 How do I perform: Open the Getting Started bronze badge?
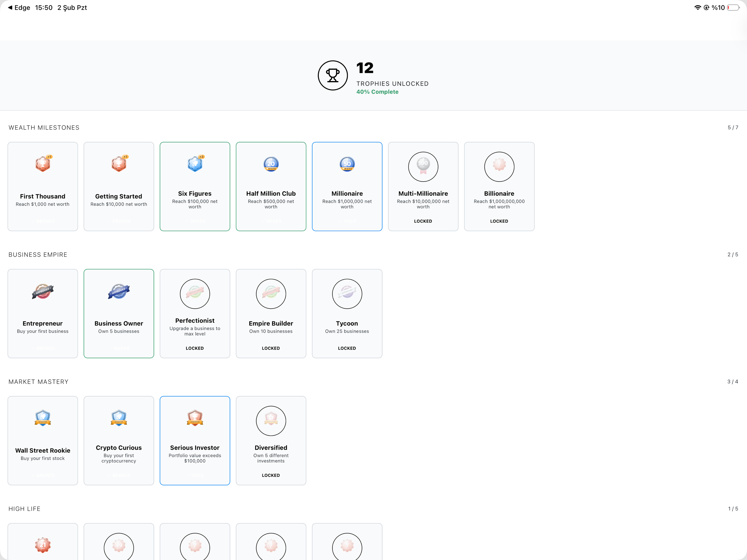point(119,164)
